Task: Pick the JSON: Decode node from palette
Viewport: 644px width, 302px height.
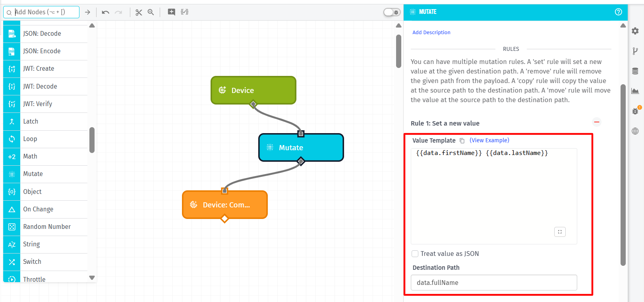Action: coord(45,34)
